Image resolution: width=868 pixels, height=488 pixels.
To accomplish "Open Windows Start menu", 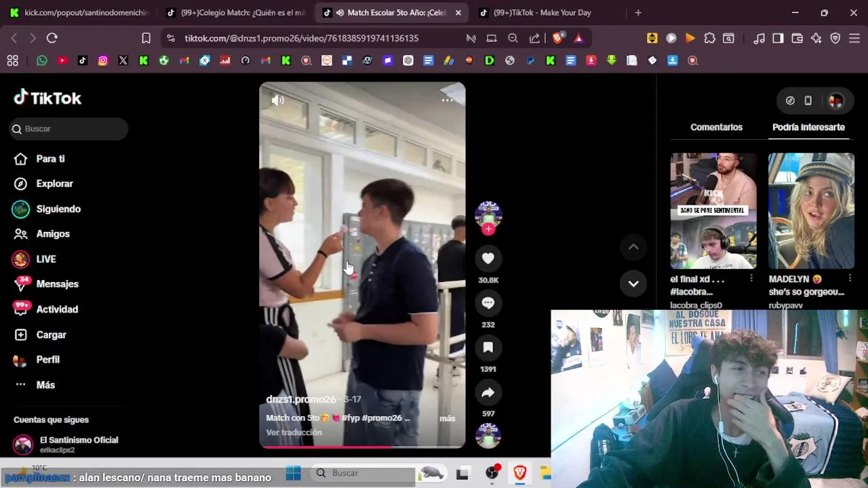I will (293, 473).
